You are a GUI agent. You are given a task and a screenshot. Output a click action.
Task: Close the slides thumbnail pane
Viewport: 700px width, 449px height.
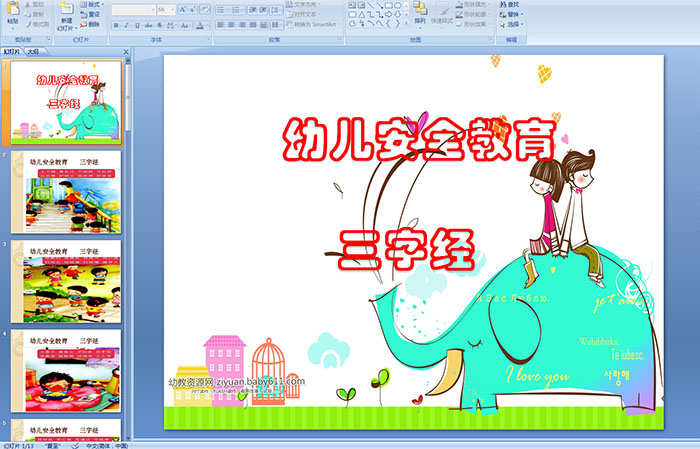tap(126, 52)
